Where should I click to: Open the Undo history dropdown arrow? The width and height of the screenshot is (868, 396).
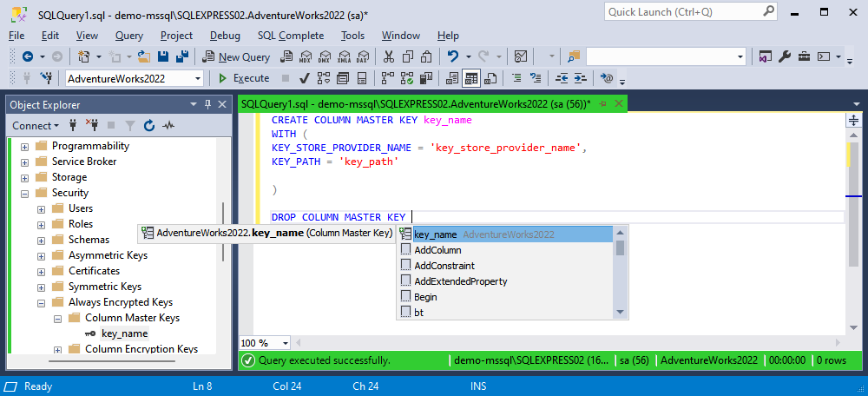(469, 56)
